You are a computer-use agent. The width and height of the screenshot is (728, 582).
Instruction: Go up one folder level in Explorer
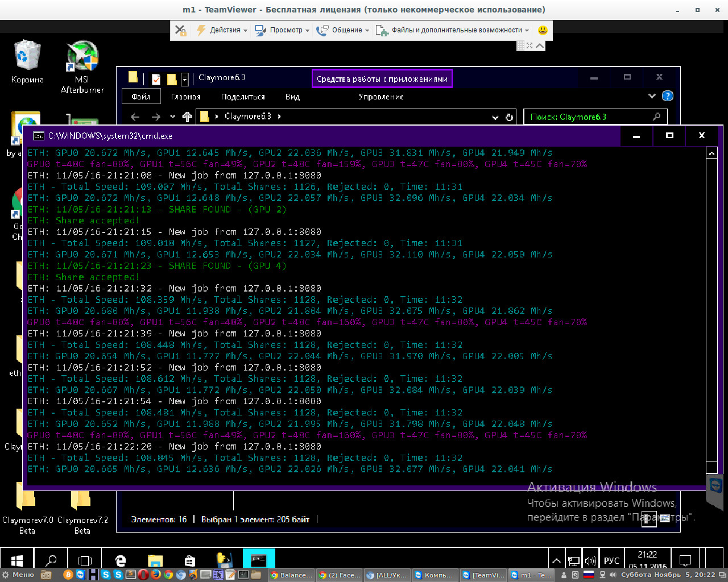point(187,117)
